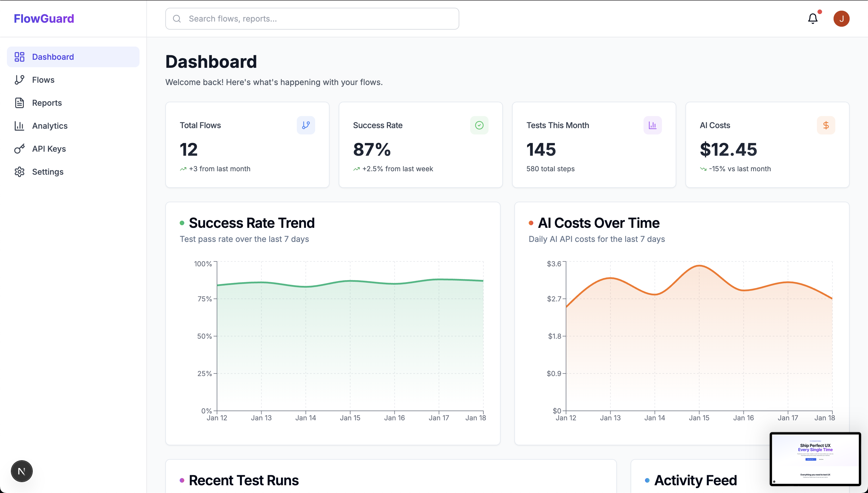Click the API Keys key icon
This screenshot has width=868, height=493.
point(20,149)
